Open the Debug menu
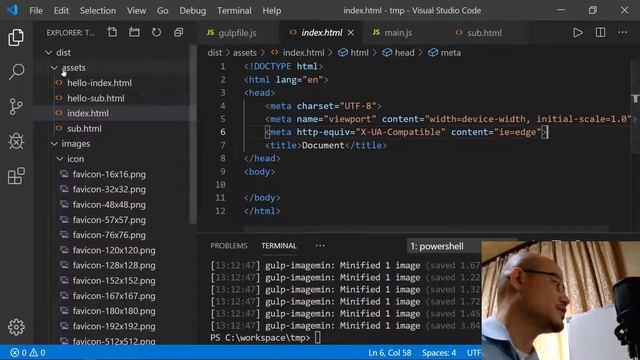 pos(193,11)
